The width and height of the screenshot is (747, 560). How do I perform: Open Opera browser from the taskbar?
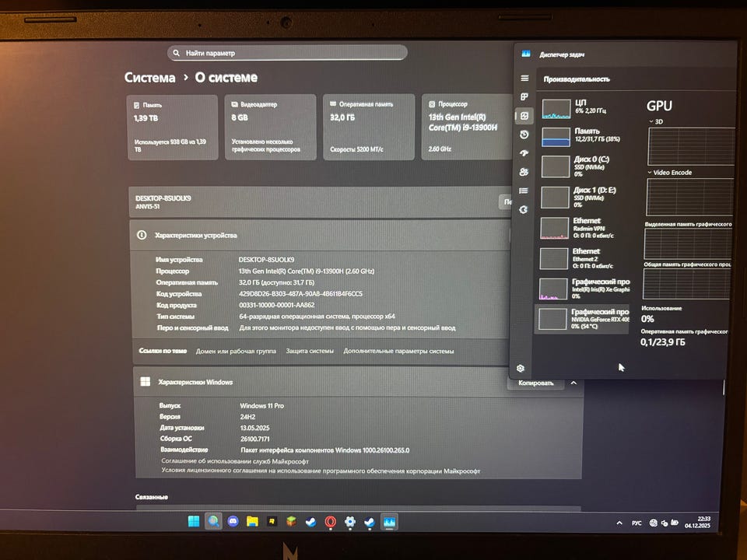click(330, 523)
